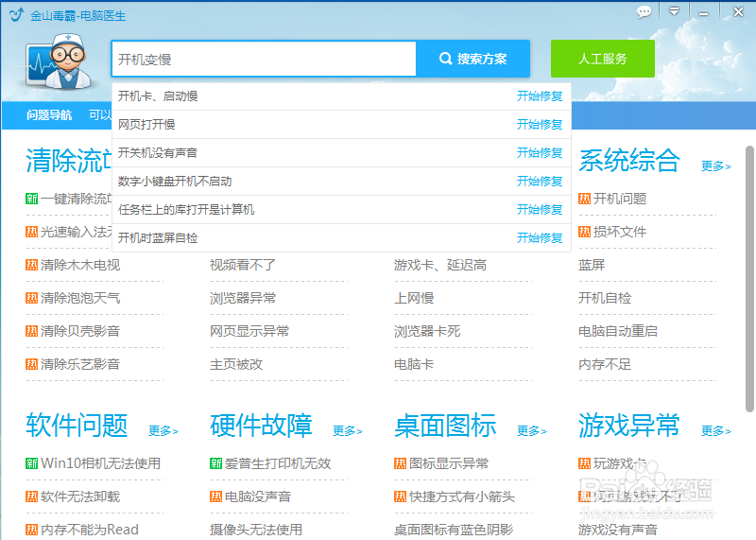
Task: Open 浏览器卡死 problem
Action: point(427,331)
